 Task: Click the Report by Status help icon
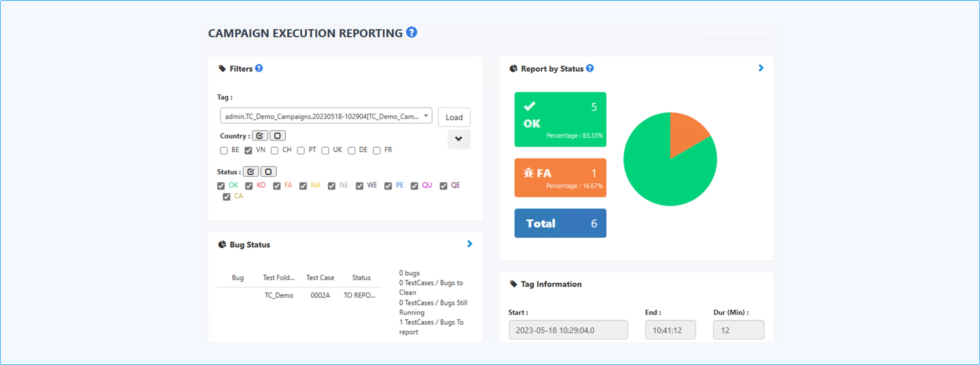(590, 68)
